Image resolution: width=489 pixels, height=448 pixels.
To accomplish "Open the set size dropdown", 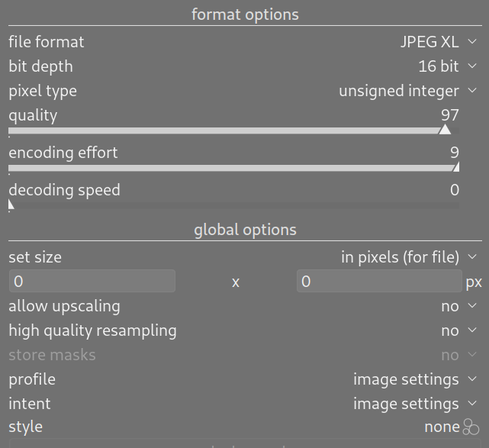I will [x=400, y=257].
